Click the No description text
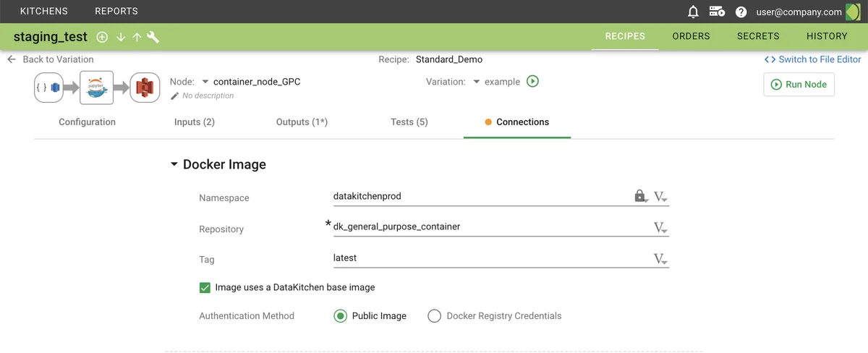The width and height of the screenshot is (868, 353). [208, 95]
